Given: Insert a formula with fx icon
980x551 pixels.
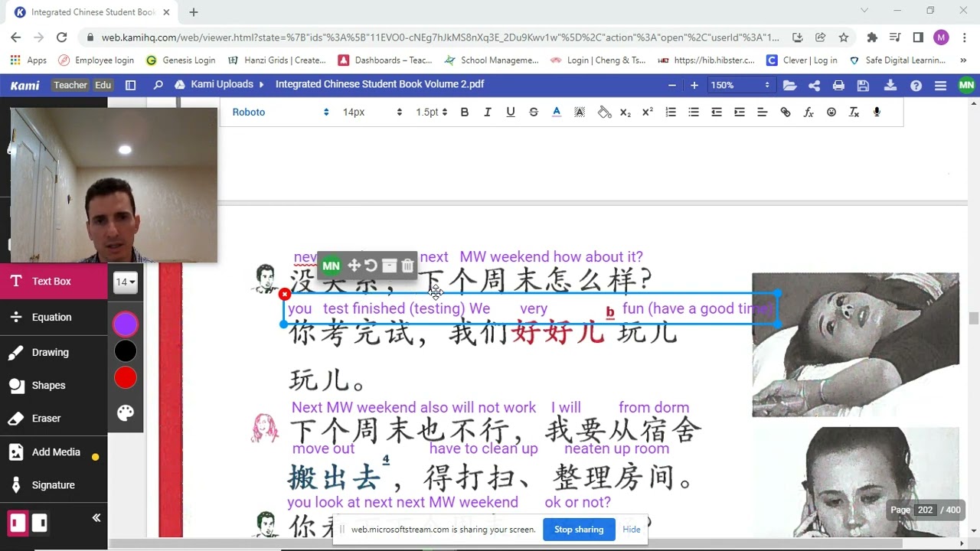Looking at the screenshot, I should [x=808, y=112].
